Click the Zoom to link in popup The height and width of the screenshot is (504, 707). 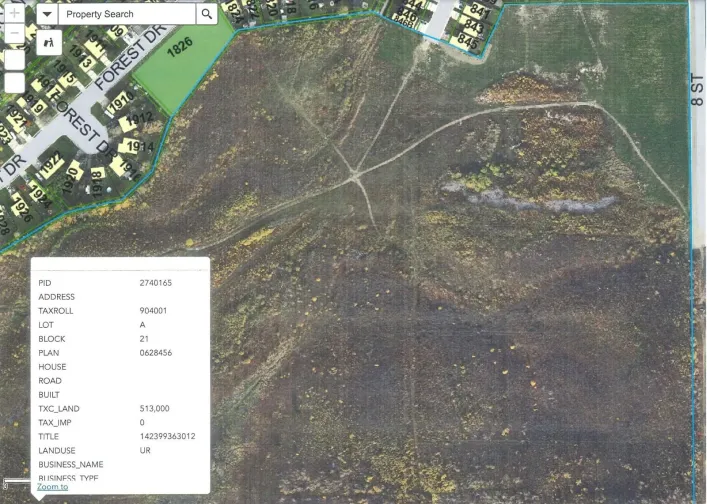pos(52,486)
